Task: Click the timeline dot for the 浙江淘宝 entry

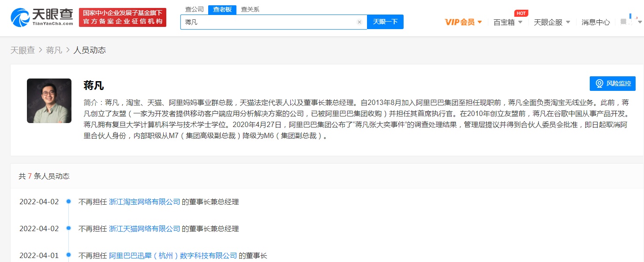Action: pos(68,202)
